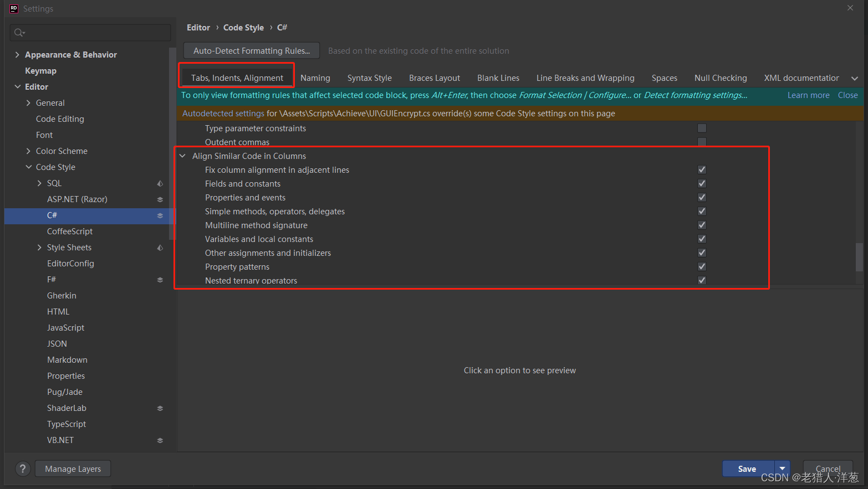Close the Settings window with X
Viewport: 868px width, 489px height.
[850, 8]
